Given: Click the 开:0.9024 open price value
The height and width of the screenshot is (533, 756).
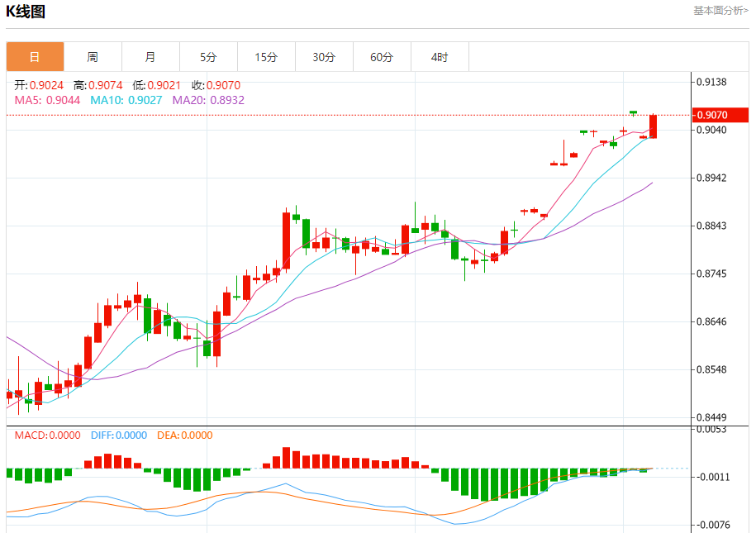Looking at the screenshot, I should click(x=39, y=85).
